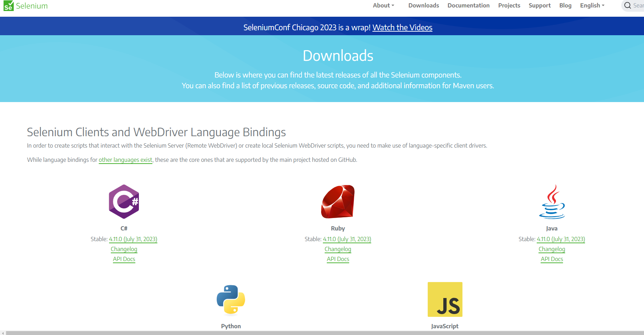
Task: View the Ruby Changelog link
Action: coord(338,249)
